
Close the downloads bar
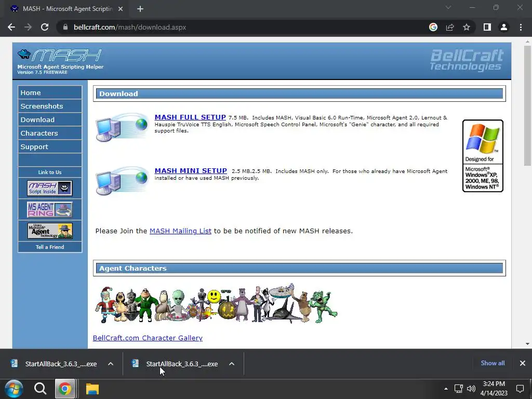pyautogui.click(x=523, y=363)
